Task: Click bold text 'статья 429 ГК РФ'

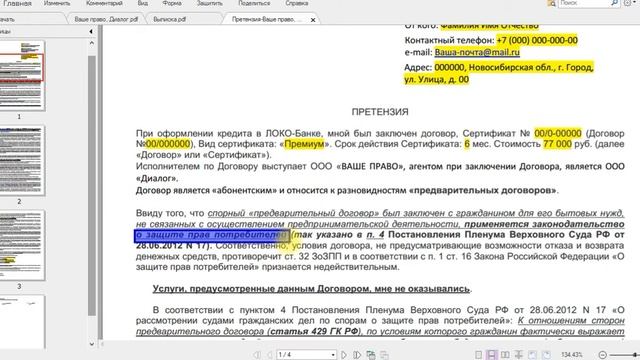Action: click(314, 331)
